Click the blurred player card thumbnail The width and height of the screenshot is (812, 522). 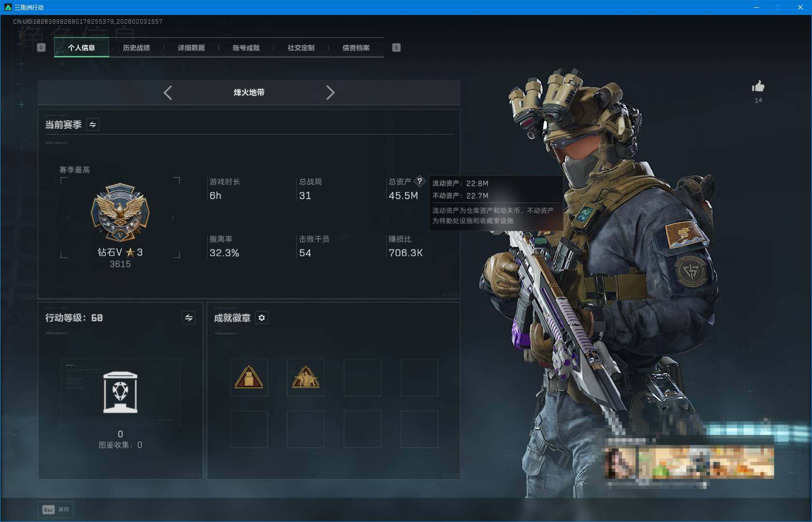click(689, 462)
